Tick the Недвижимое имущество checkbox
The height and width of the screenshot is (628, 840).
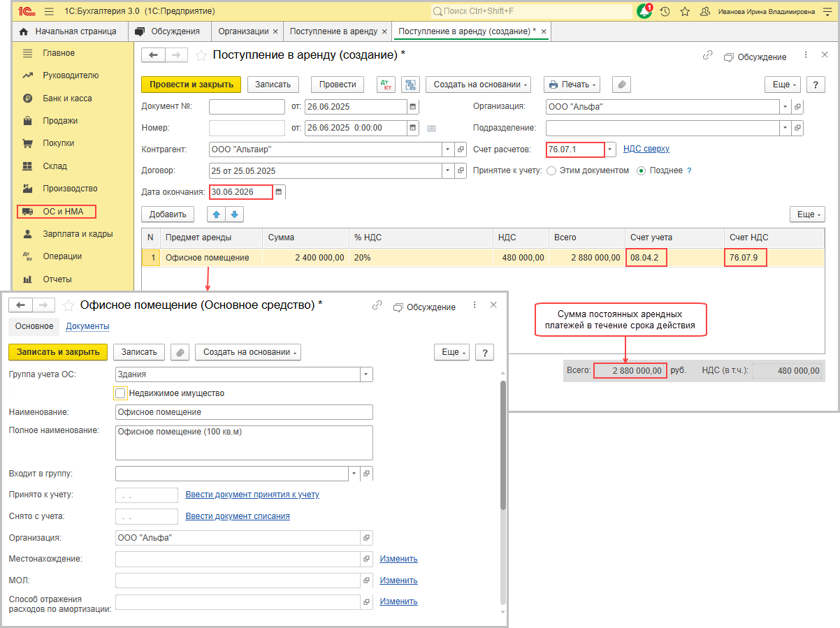click(x=120, y=393)
